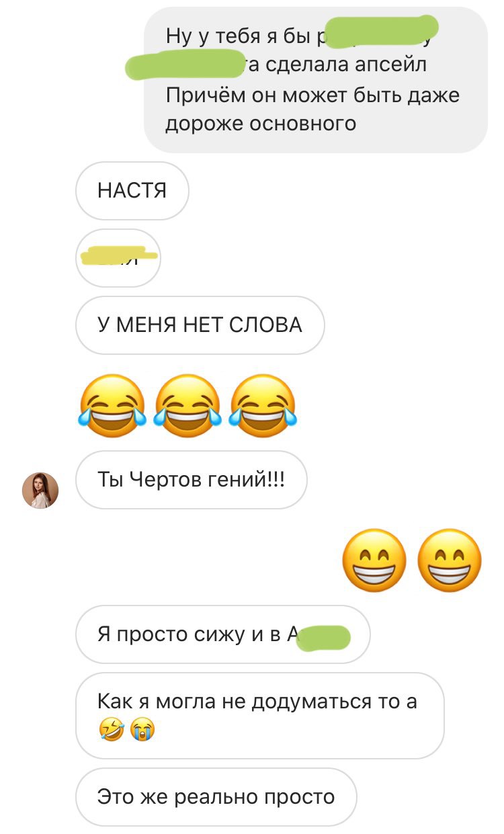
Task: Click the green scribble after сижу и в
Action: coord(324,636)
